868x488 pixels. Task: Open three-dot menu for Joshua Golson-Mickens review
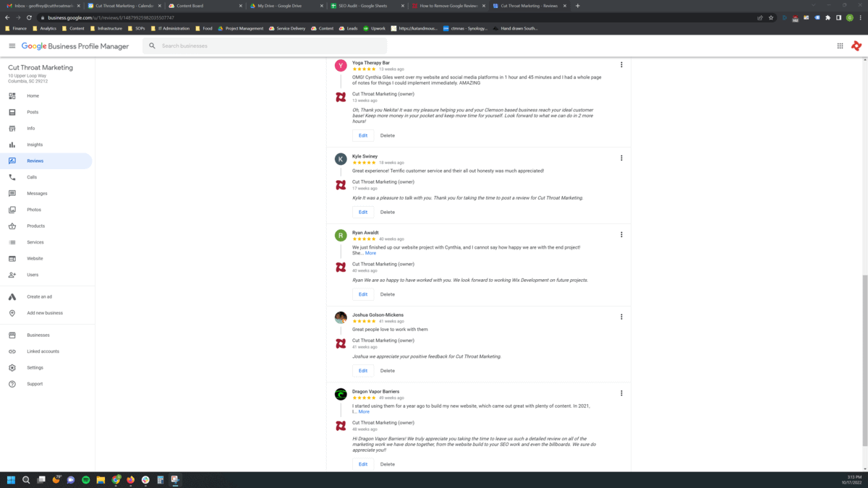click(621, 317)
